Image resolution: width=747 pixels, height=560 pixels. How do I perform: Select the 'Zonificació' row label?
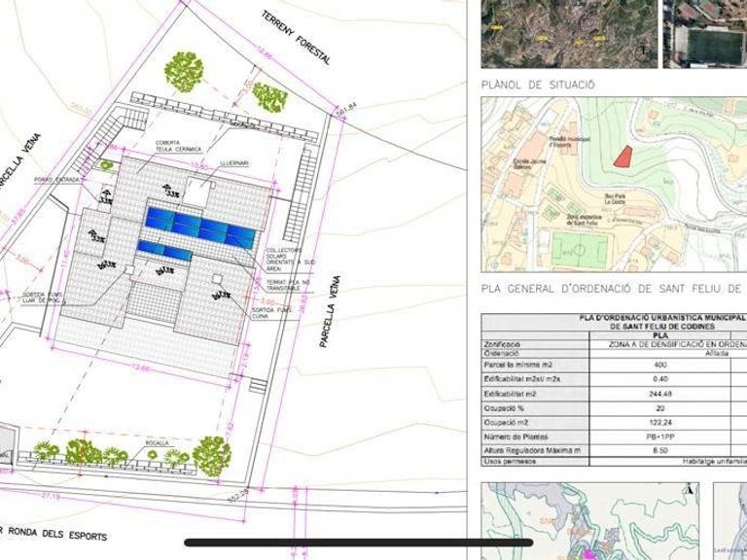(502, 344)
